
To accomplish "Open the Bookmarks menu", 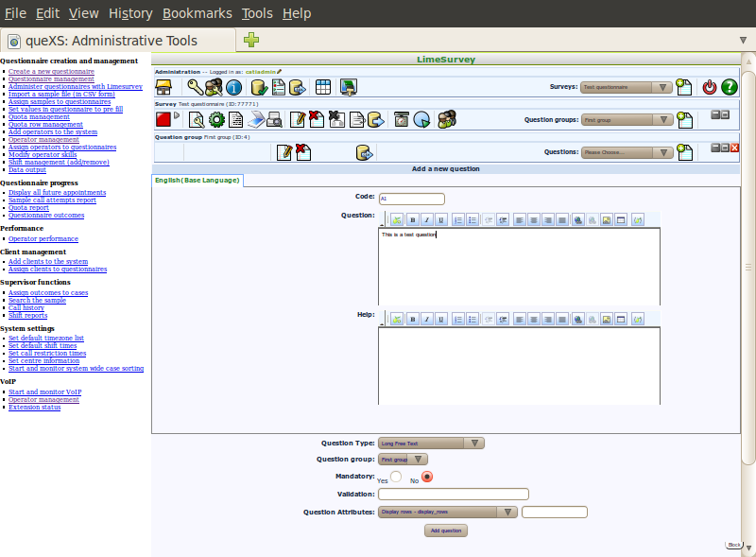I will (197, 13).
